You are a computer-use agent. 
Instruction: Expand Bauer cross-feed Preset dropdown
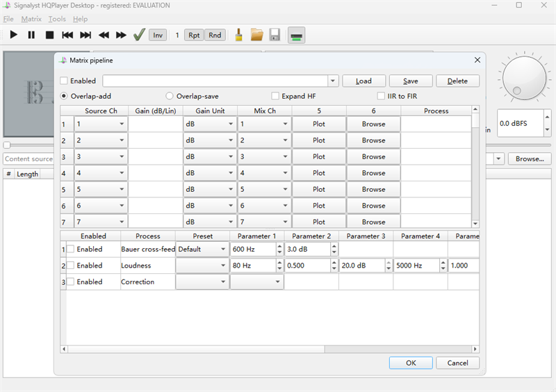pos(202,249)
